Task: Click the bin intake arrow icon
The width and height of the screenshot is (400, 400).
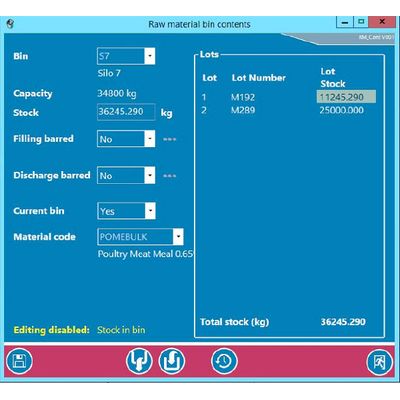Action: click(x=172, y=361)
